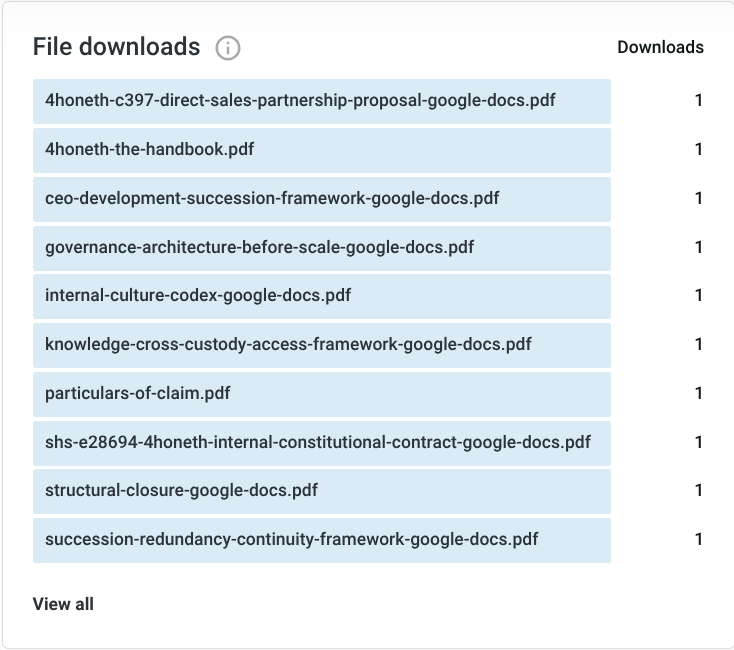The image size is (734, 650).
Task: Click the particulars-of-claim.pdf entry
Action: tap(138, 393)
